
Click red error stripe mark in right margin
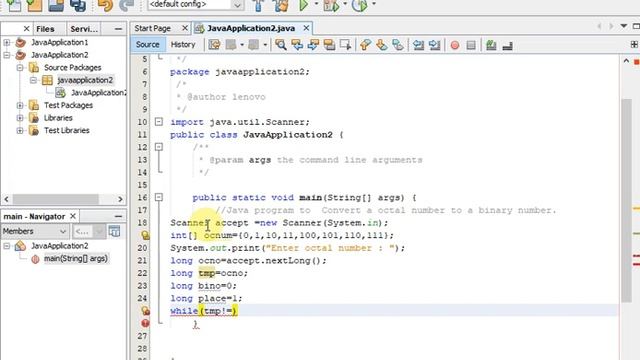click(636, 256)
